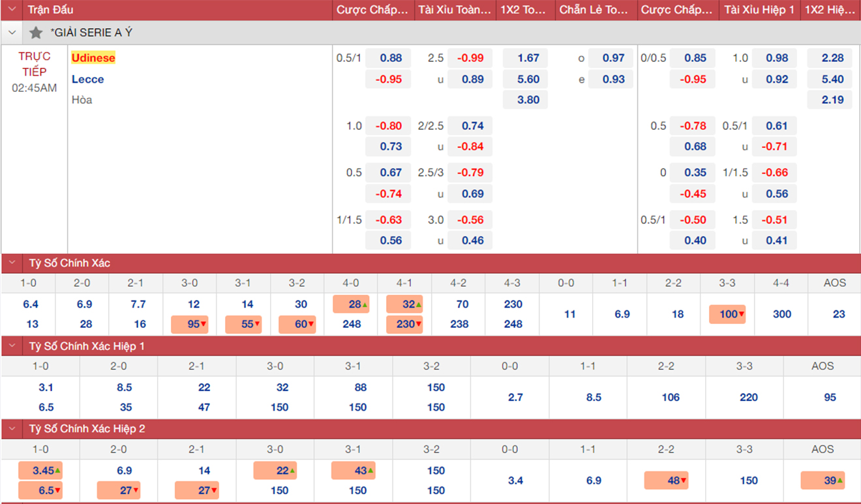Pick second-half 1-0 highlighted odds 3.45
861x504 pixels.
pyautogui.click(x=40, y=470)
